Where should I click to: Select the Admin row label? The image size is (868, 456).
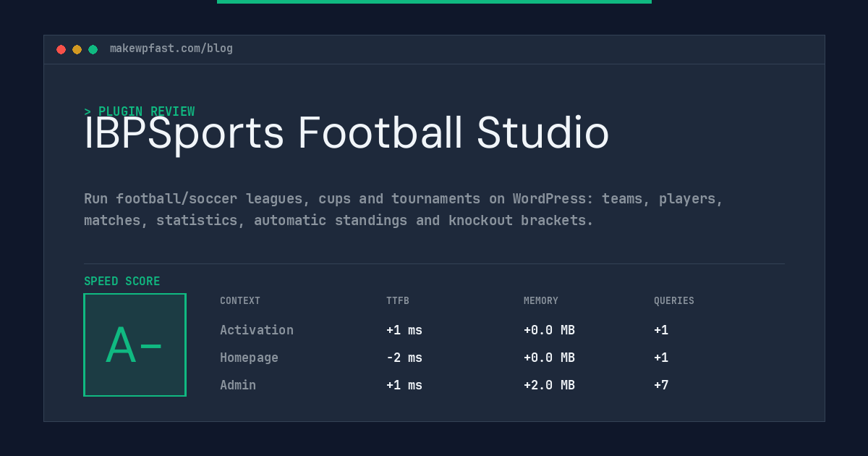click(238, 385)
